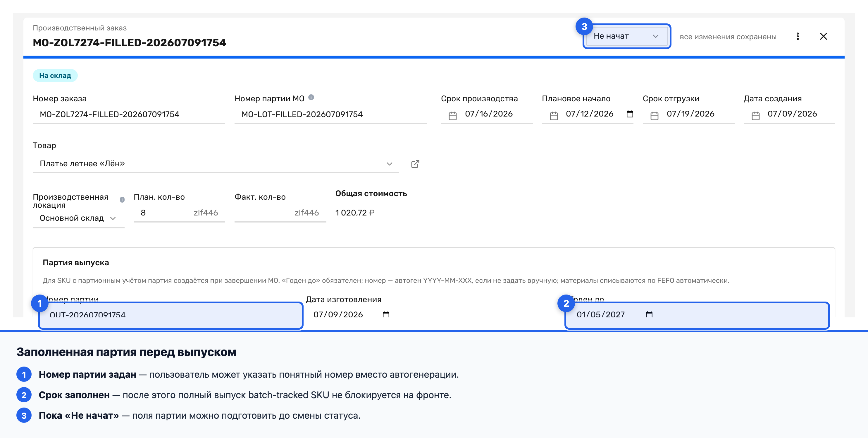Image resolution: width=868 pixels, height=438 pixels.
Task: Open the «Не начат» status dropdown
Action: tap(626, 36)
